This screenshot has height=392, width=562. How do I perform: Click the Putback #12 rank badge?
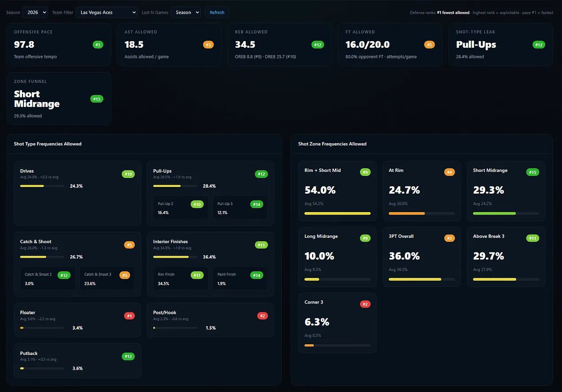point(128,356)
